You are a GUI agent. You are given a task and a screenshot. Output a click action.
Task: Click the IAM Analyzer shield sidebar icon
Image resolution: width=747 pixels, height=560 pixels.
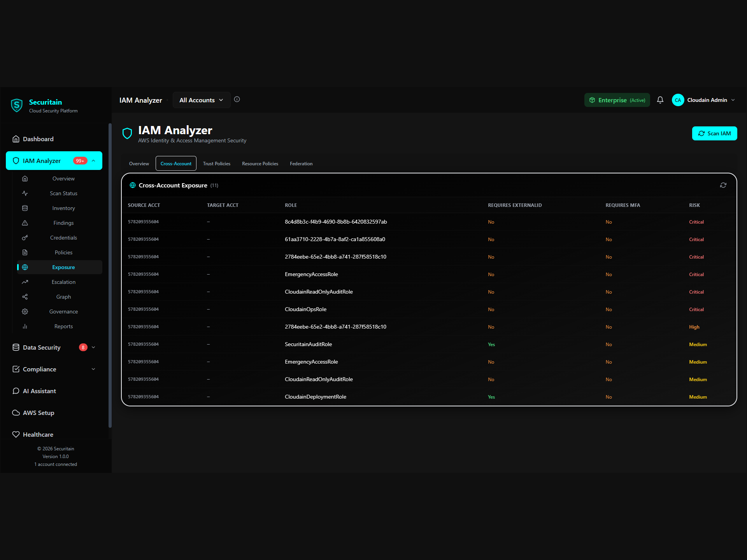point(16,161)
